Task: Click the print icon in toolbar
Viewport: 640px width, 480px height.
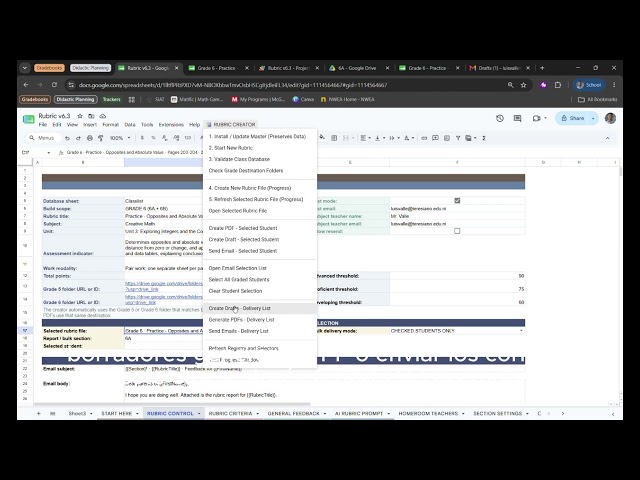Action: (x=90, y=138)
